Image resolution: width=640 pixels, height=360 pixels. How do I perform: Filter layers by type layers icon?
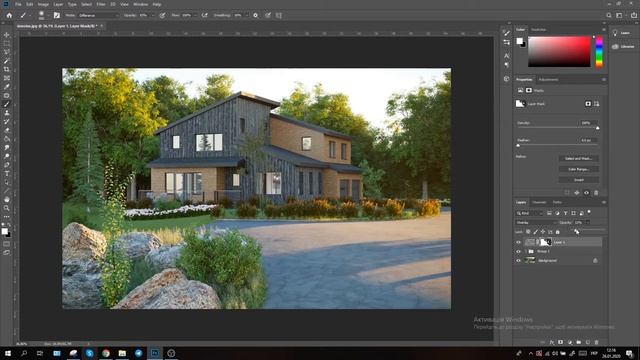[565, 213]
